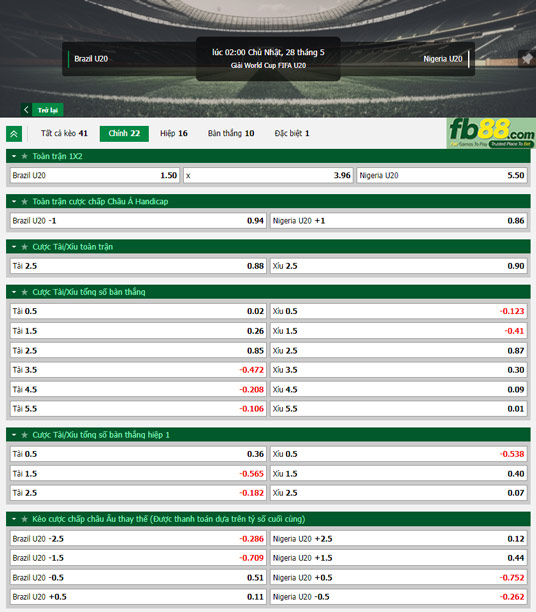Star the Châu Á Handicap market
Image resolution: width=536 pixels, height=612 pixels.
24,201
